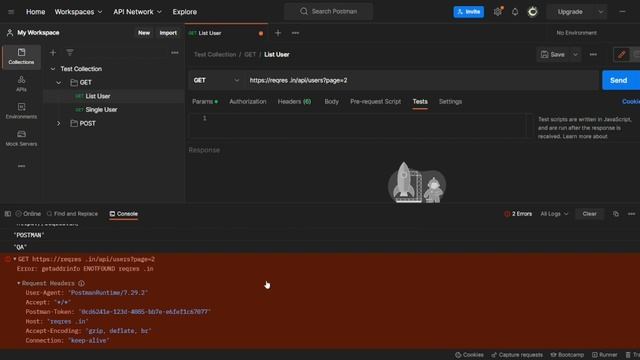This screenshot has height=360, width=640.
Task: Switch to the Authorization tab
Action: click(x=248, y=102)
